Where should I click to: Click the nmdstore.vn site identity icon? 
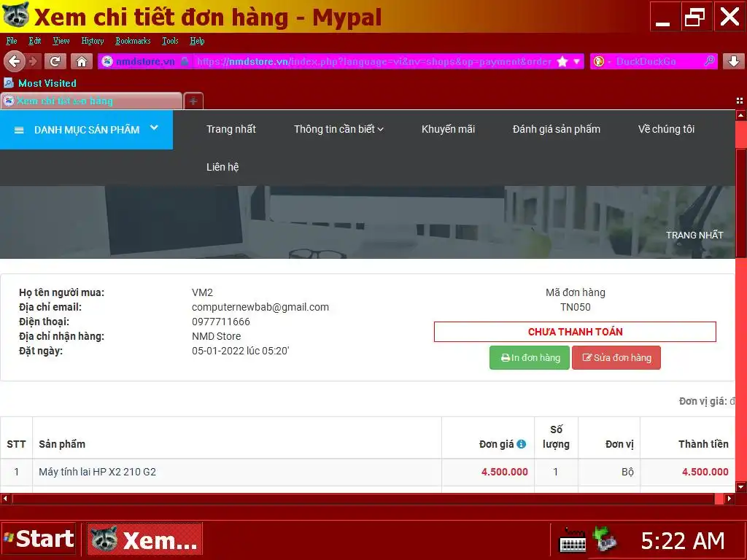pyautogui.click(x=107, y=61)
